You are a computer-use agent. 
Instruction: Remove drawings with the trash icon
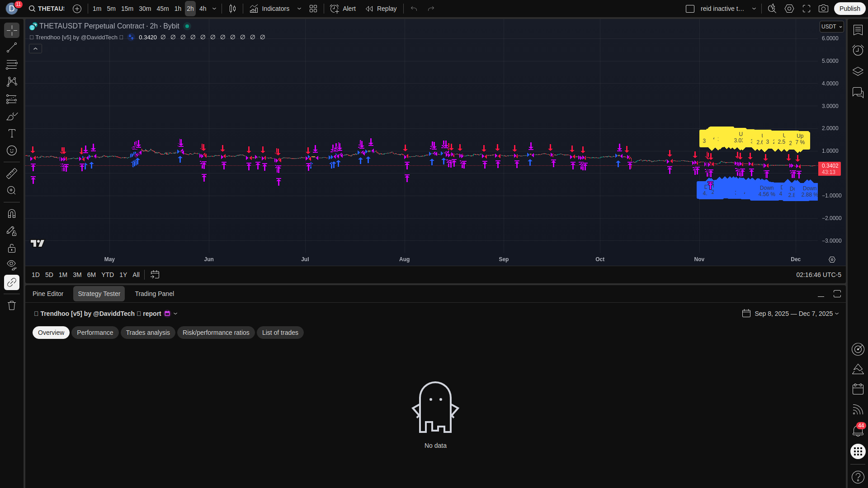12,305
